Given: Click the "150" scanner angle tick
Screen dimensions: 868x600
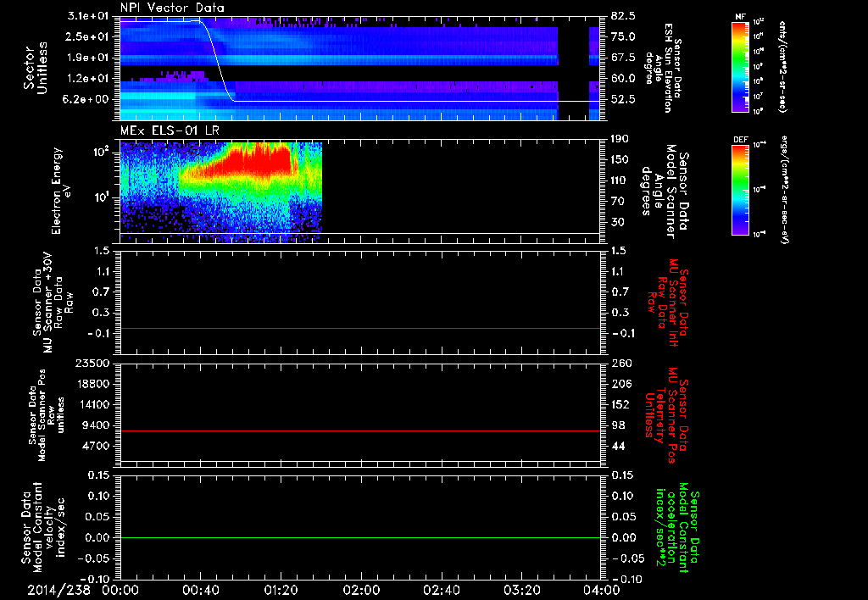Looking at the screenshot, I should (x=620, y=159).
